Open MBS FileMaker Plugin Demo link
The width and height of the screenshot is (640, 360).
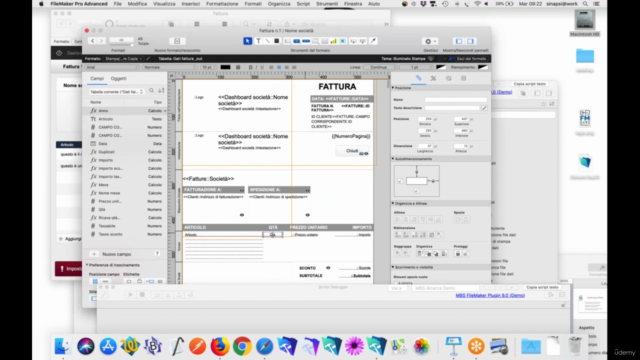[x=490, y=295]
